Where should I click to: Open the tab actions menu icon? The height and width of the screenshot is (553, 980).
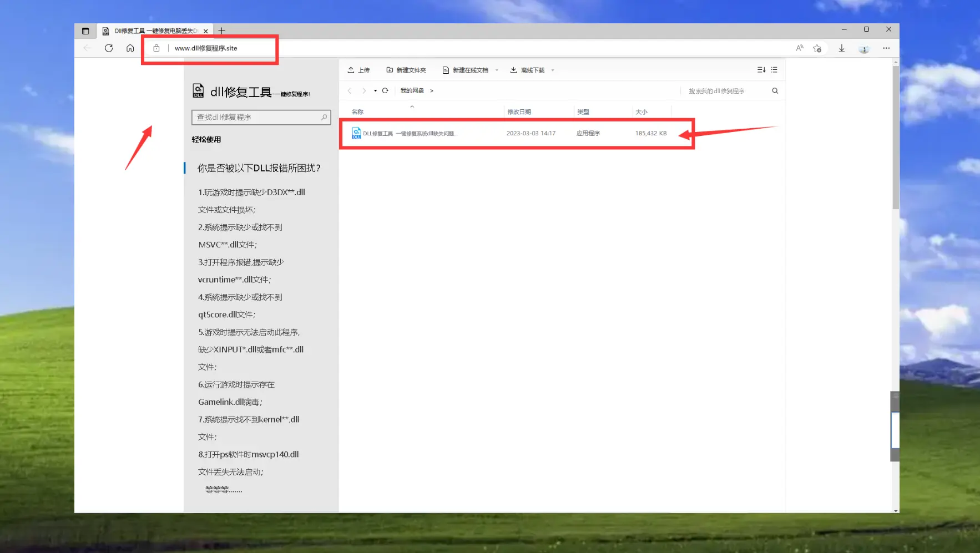[x=85, y=31]
